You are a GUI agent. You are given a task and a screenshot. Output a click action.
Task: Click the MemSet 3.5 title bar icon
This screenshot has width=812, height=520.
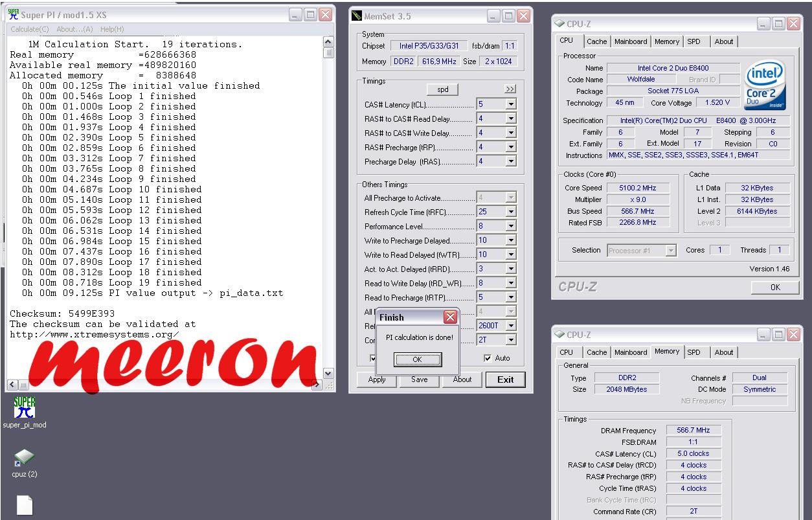pos(357,16)
